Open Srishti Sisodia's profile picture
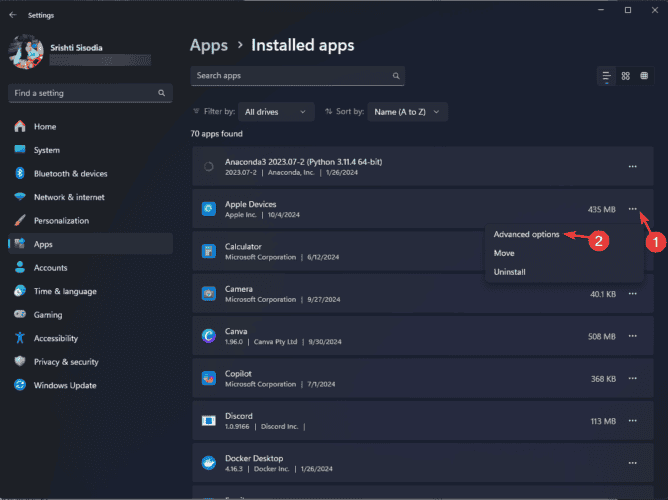This screenshot has height=500, width=668. click(26, 52)
